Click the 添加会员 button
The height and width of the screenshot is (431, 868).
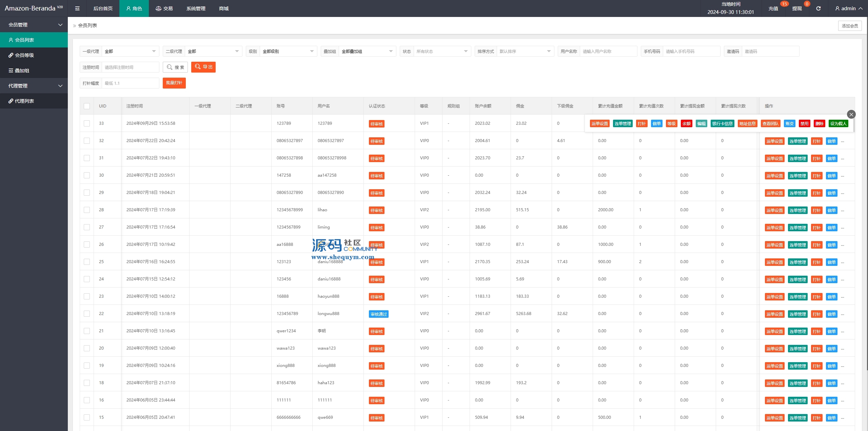click(850, 26)
